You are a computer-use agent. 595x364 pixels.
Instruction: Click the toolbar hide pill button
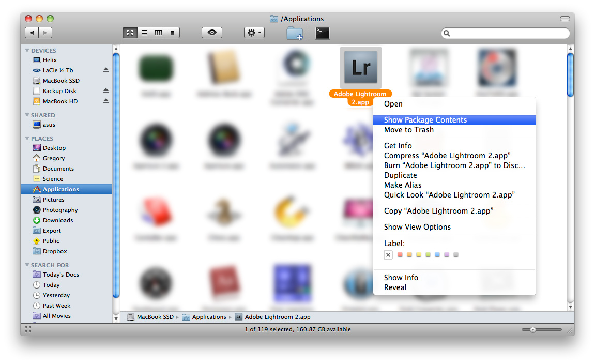pyautogui.click(x=565, y=19)
